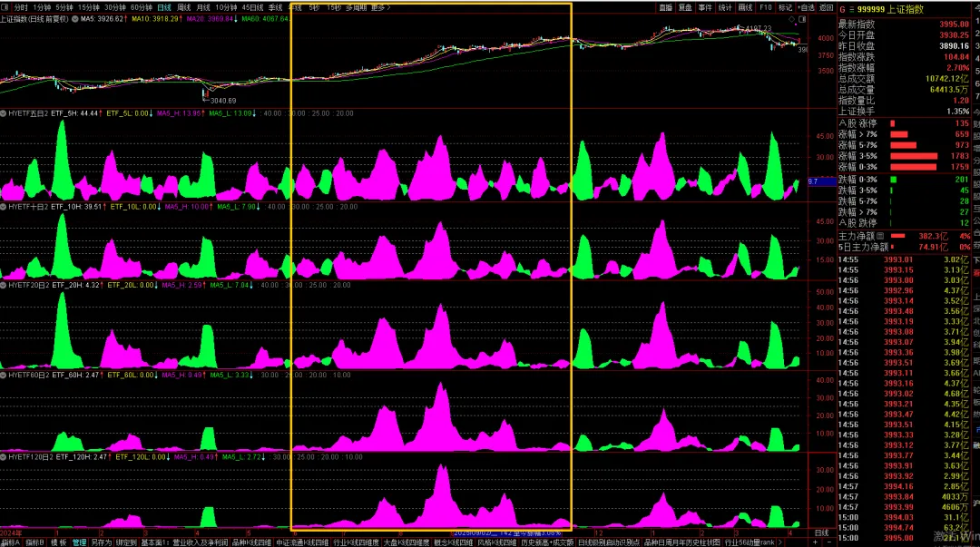Click the date range info bar at bottom

[x=507, y=532]
